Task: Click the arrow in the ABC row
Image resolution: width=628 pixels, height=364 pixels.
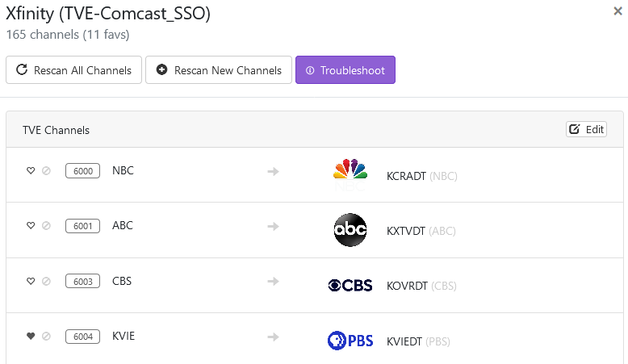Action: pyautogui.click(x=273, y=227)
